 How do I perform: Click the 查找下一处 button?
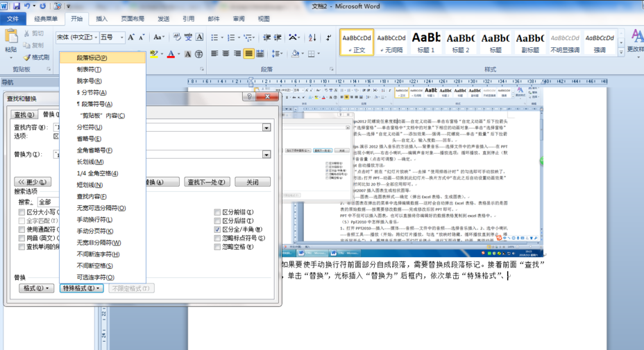click(207, 182)
